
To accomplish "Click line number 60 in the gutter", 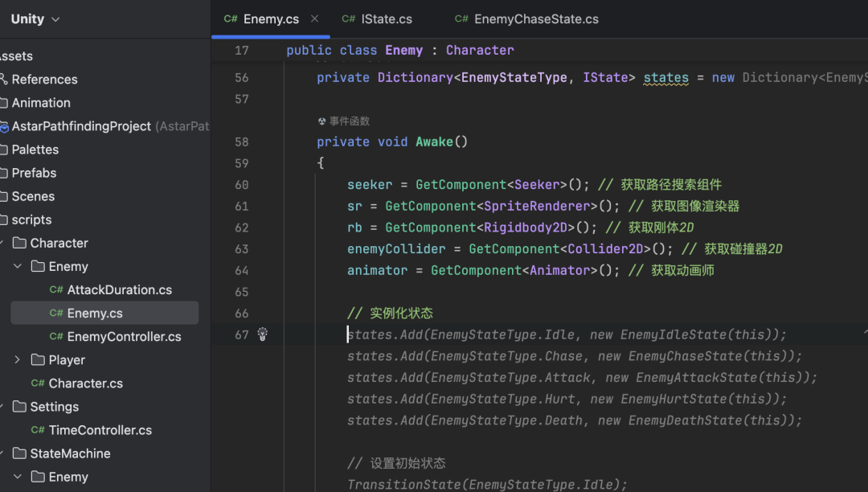I will [241, 185].
